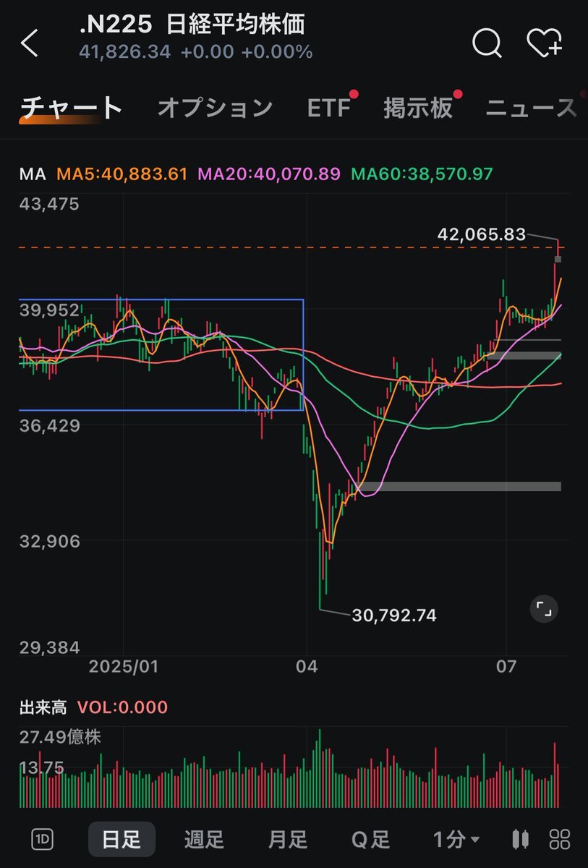Tap the 1D interval icon
The width and height of the screenshot is (588, 868).
tap(43, 840)
